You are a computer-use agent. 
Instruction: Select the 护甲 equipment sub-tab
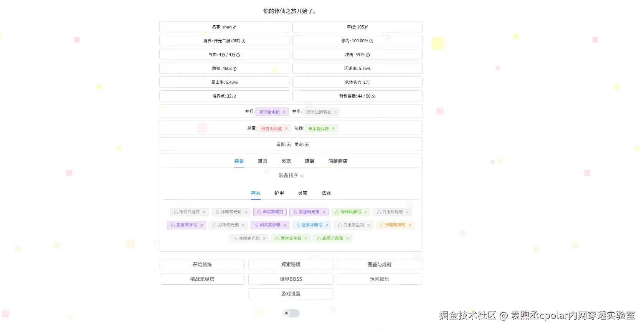279,193
